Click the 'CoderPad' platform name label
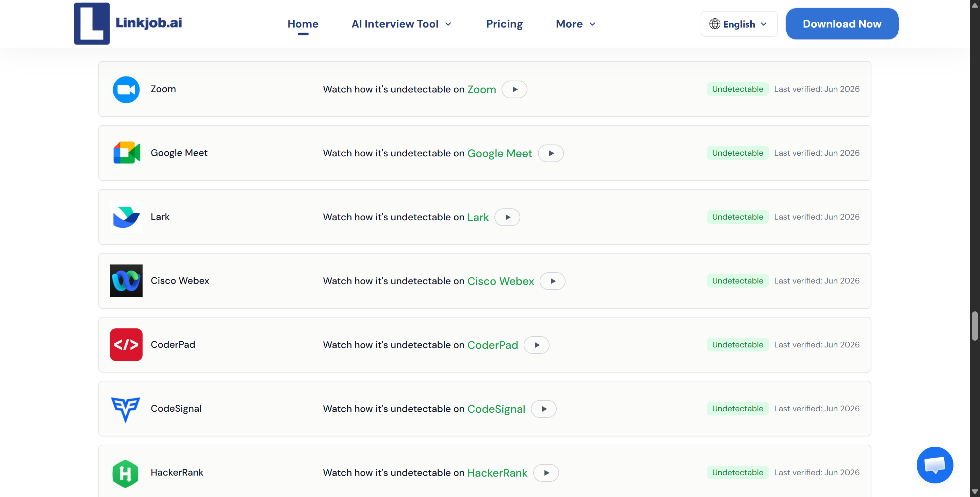Image resolution: width=980 pixels, height=497 pixels. pyautogui.click(x=173, y=344)
